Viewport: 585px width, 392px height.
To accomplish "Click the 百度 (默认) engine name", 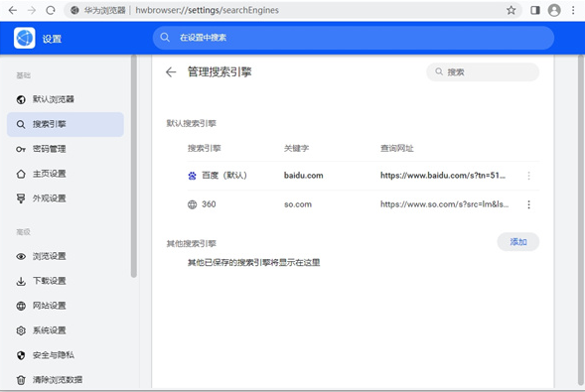I will (x=224, y=176).
